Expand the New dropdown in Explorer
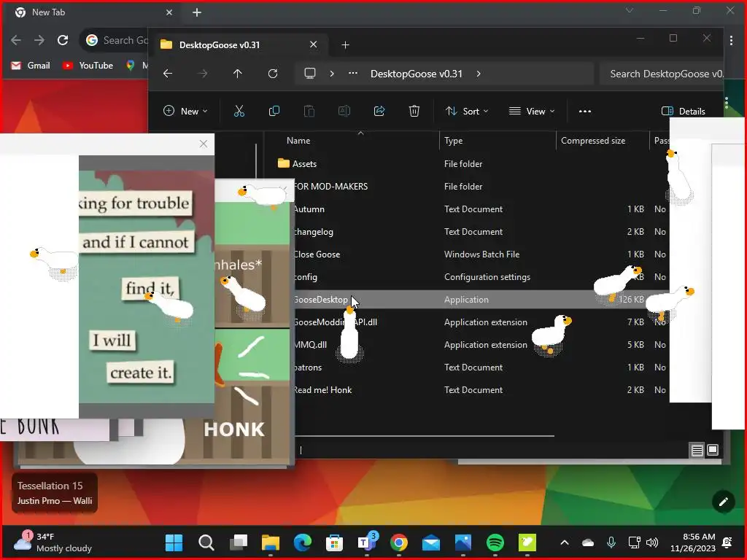This screenshot has height=560, width=747. [x=185, y=111]
